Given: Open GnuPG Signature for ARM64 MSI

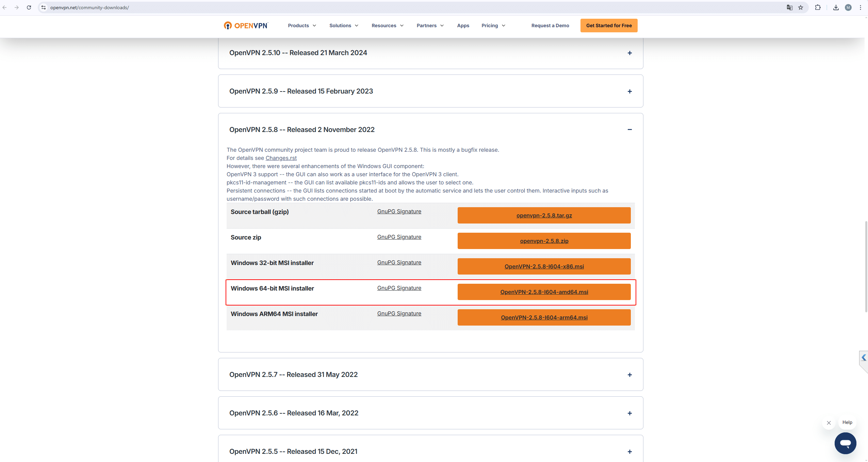Looking at the screenshot, I should coord(399,313).
